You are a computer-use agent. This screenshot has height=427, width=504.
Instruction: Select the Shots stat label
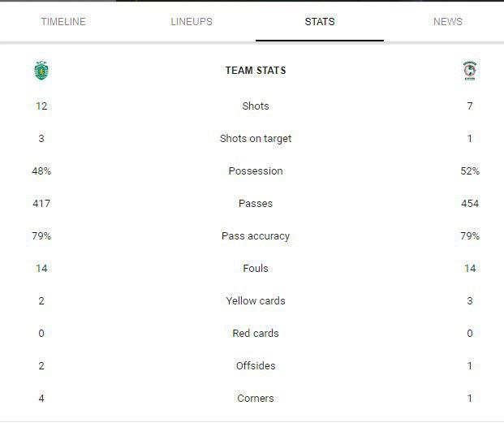[x=256, y=106]
